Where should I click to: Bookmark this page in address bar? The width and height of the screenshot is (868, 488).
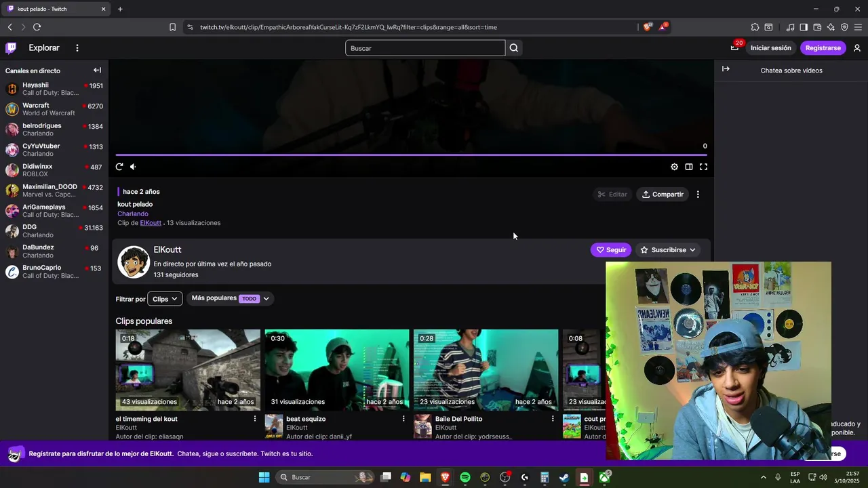pos(172,27)
